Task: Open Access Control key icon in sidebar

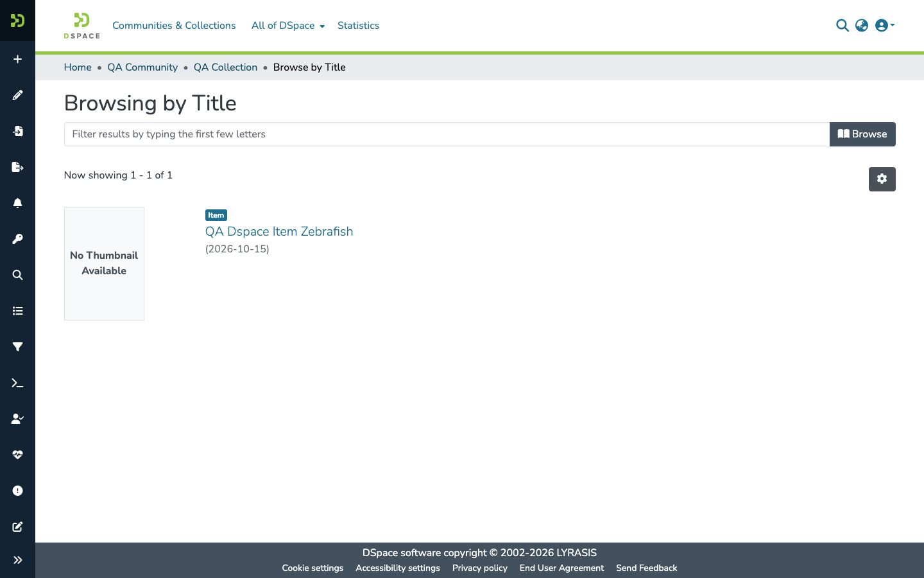Action: (x=17, y=239)
